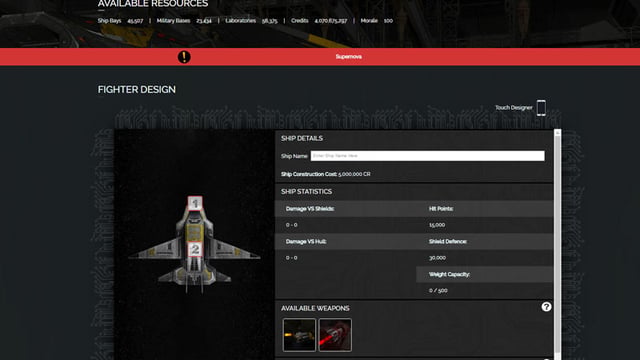Click the Morale value 100

[x=388, y=21]
